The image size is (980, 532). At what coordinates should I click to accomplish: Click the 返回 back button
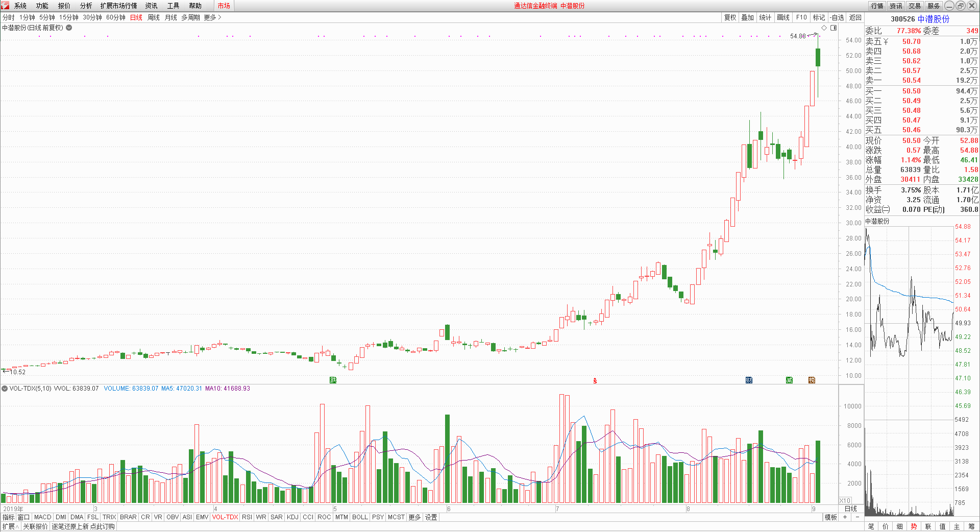click(855, 17)
